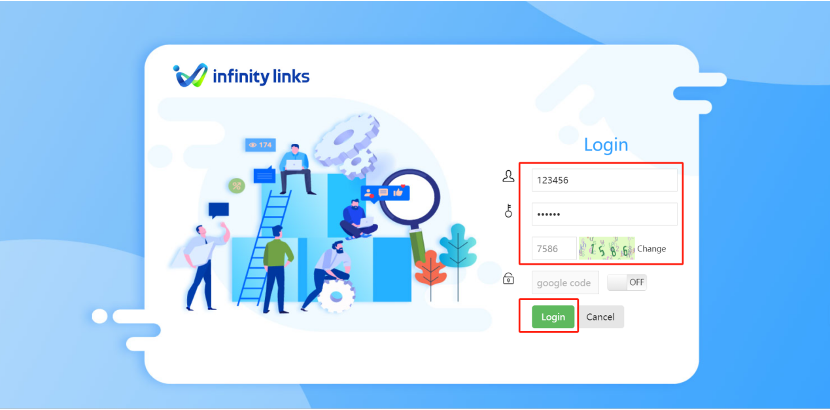The image size is (830, 410).
Task: Click the Change captcha link
Action: tap(652, 249)
